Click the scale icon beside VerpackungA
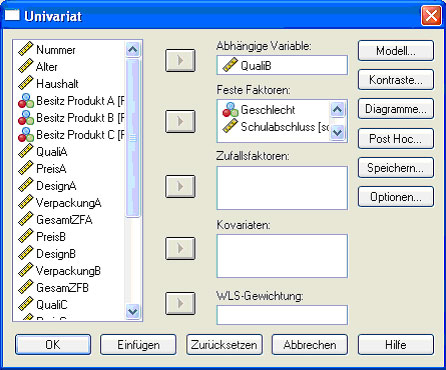The width and height of the screenshot is (446, 370). click(26, 202)
